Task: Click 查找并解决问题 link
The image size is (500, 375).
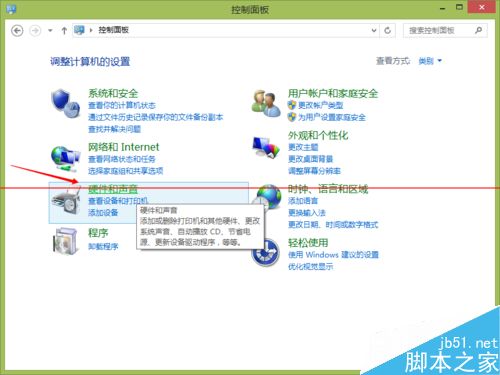Action: pyautogui.click(x=114, y=129)
